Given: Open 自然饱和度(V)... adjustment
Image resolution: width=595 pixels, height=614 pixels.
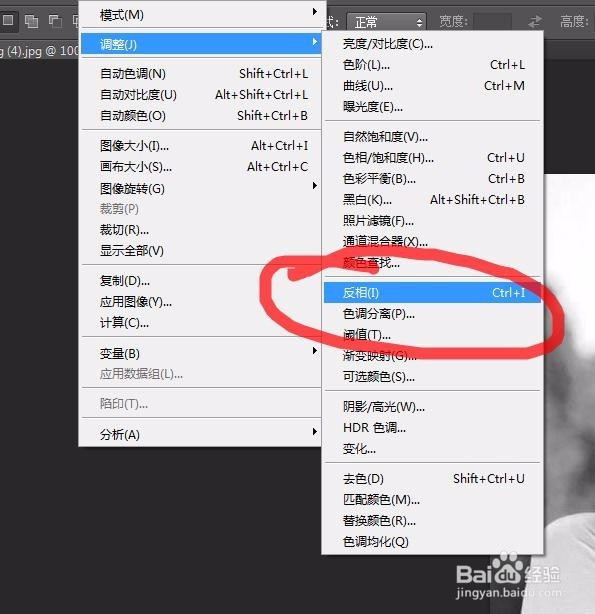Looking at the screenshot, I should pos(432,137).
